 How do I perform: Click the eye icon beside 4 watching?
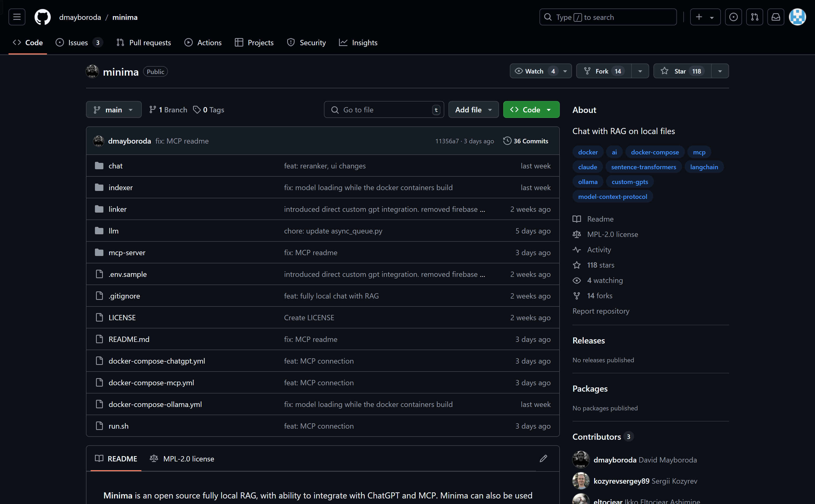(577, 280)
